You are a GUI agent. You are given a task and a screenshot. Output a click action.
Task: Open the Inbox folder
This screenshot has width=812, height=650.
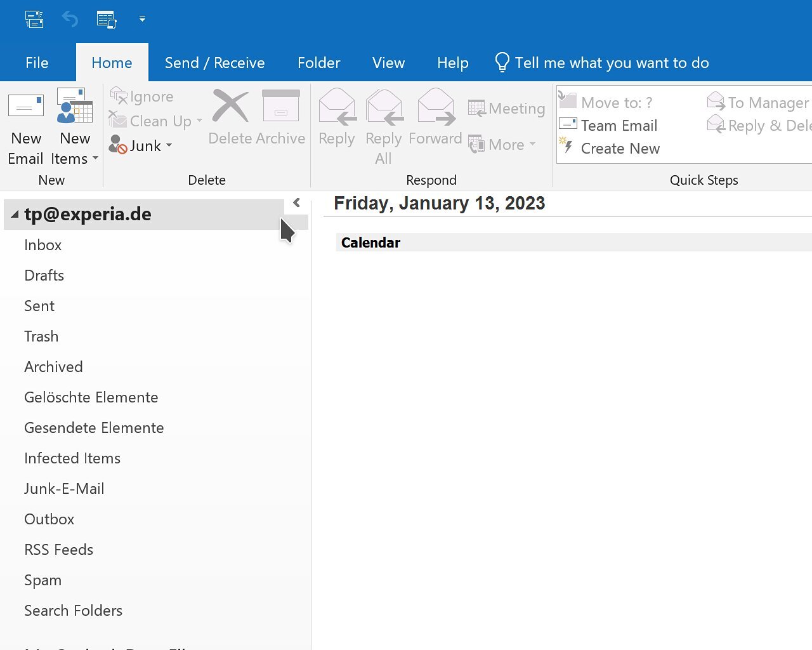pyautogui.click(x=43, y=244)
